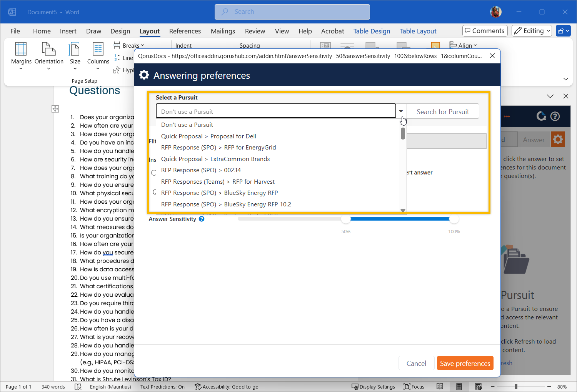
Task: Click the Columns layout icon
Action: [x=98, y=50]
